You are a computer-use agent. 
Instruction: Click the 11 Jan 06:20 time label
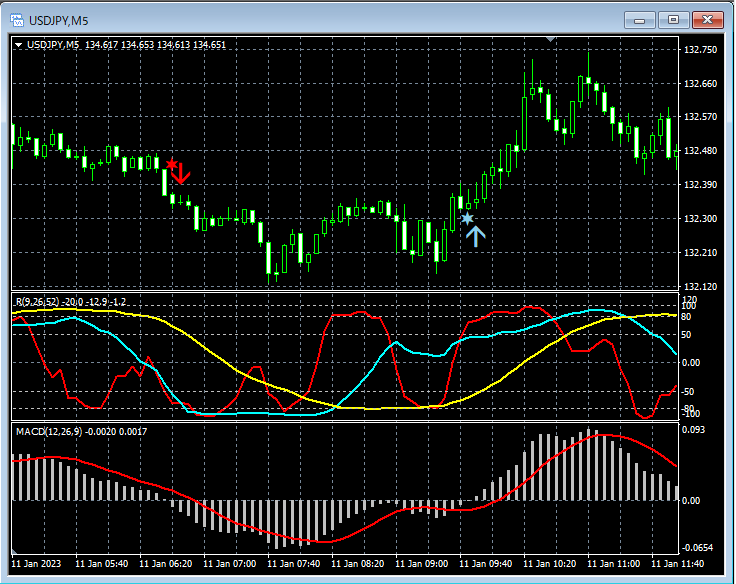pos(166,563)
